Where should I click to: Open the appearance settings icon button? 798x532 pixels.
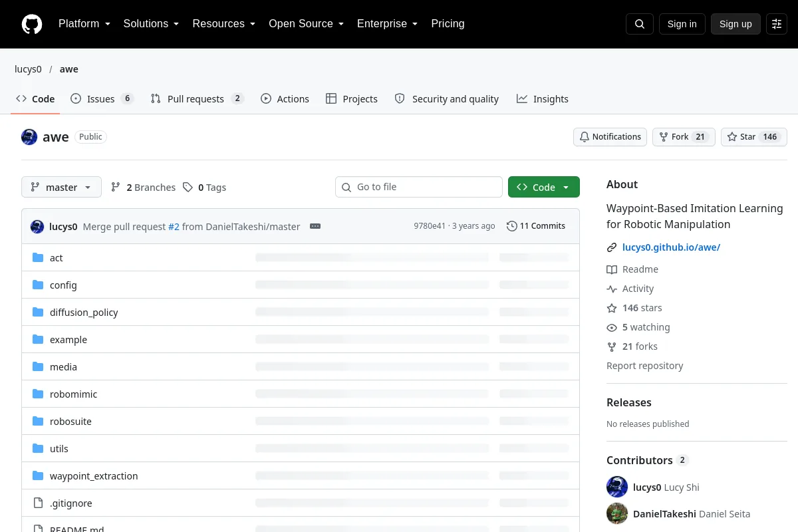click(777, 24)
